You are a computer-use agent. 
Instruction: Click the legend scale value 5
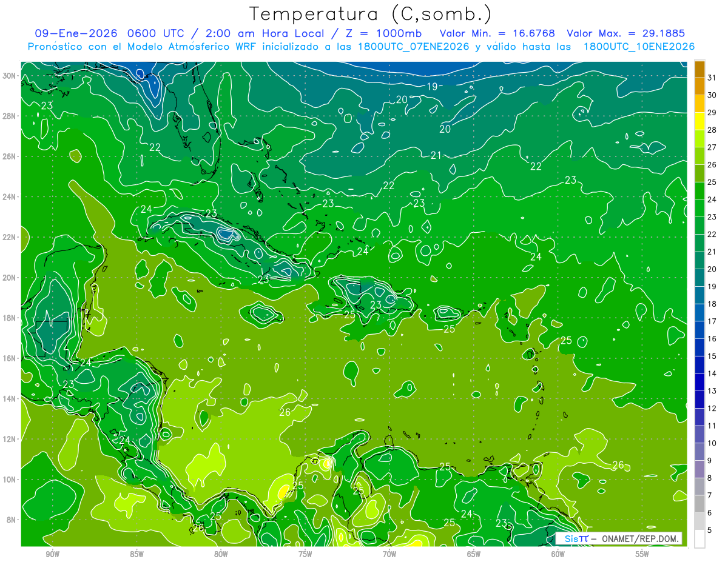pyautogui.click(x=710, y=530)
